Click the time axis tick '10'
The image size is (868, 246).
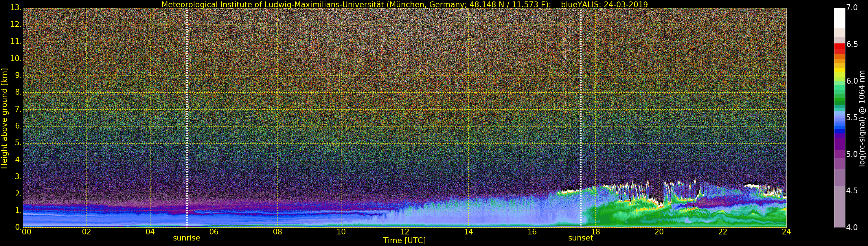341,232
